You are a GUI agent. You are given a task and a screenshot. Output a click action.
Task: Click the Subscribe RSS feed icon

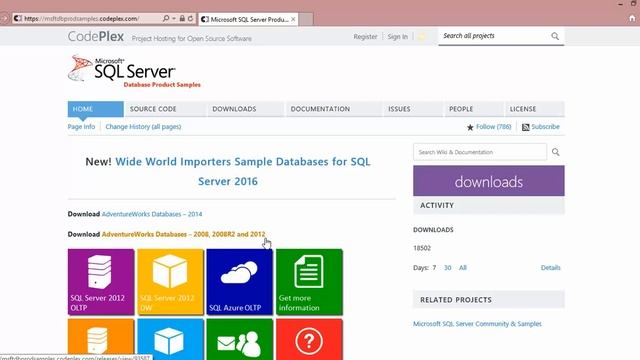click(x=526, y=127)
